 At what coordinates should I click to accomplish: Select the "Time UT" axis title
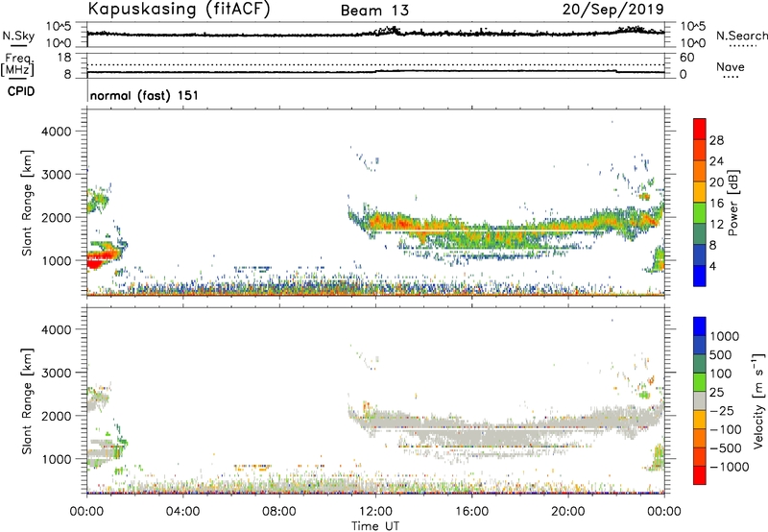pos(375,526)
